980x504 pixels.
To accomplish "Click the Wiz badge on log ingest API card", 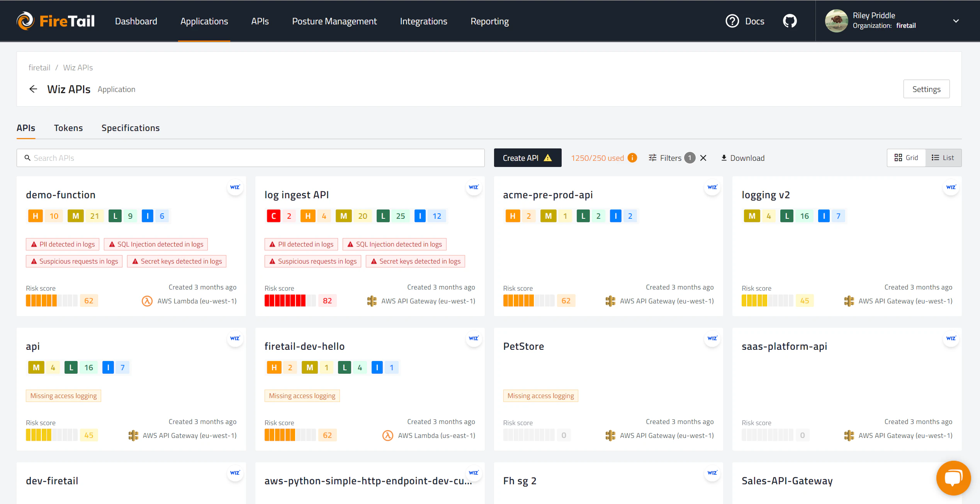I will [474, 187].
